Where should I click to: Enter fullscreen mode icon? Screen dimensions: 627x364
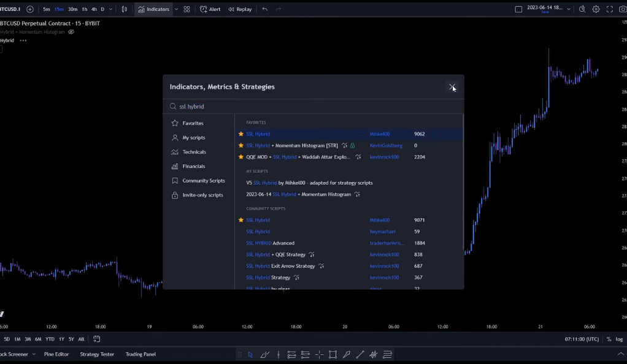(609, 9)
